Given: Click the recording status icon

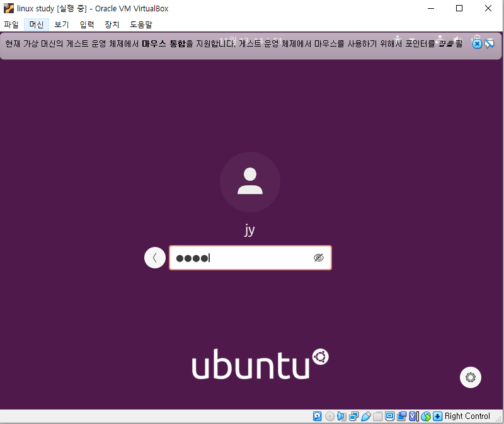Looking at the screenshot, I should pos(401,416).
